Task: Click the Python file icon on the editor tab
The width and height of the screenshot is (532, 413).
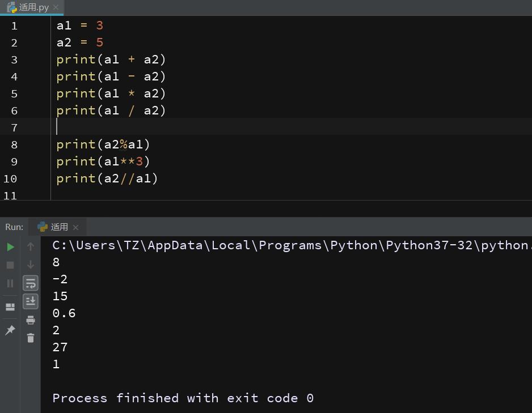Action: tap(10, 7)
